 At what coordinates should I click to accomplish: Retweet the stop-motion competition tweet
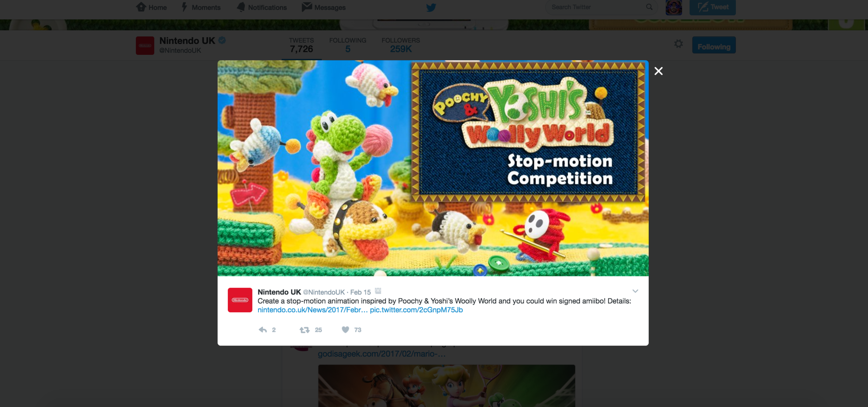304,330
